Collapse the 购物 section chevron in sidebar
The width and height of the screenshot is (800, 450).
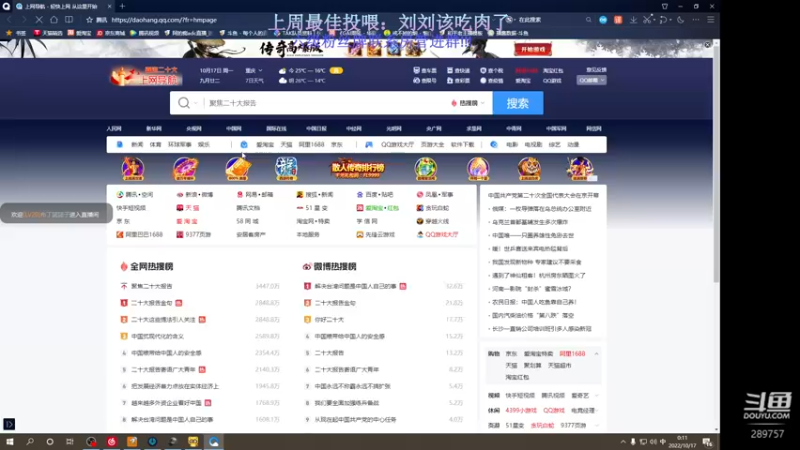(596, 354)
